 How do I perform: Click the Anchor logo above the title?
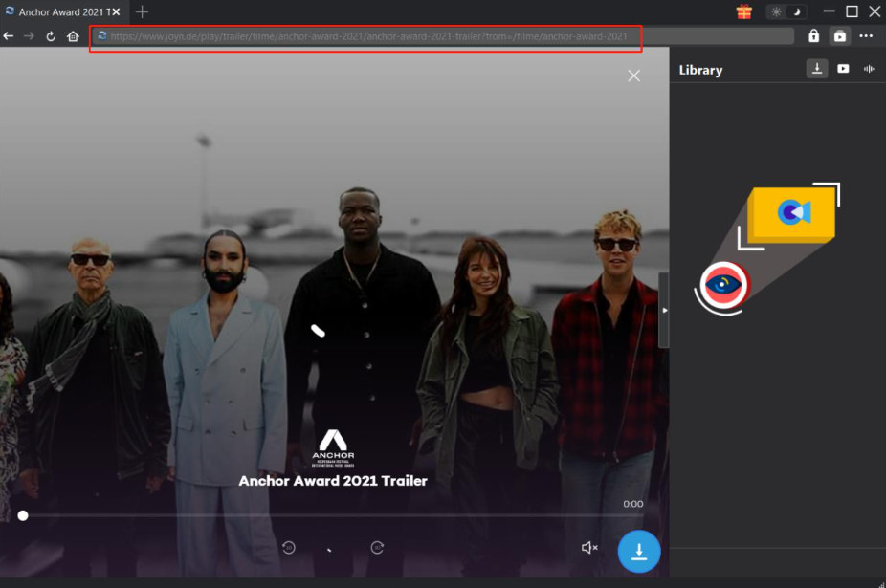coord(333,447)
